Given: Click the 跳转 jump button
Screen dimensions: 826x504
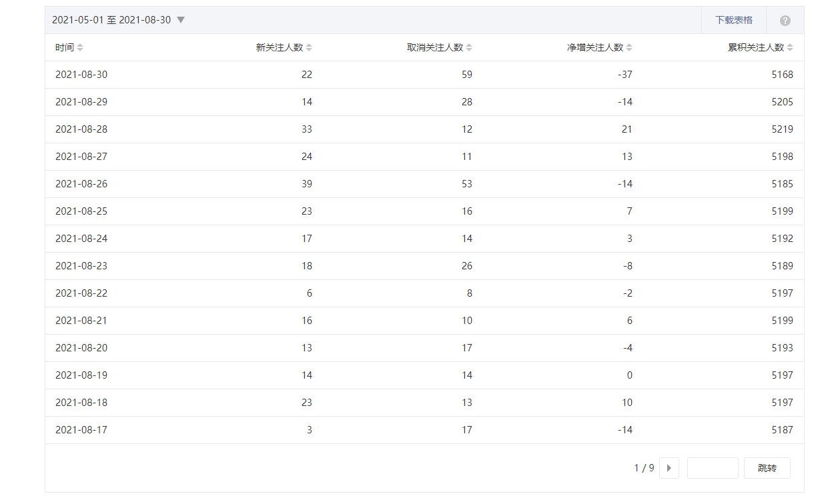Looking at the screenshot, I should click(767, 468).
